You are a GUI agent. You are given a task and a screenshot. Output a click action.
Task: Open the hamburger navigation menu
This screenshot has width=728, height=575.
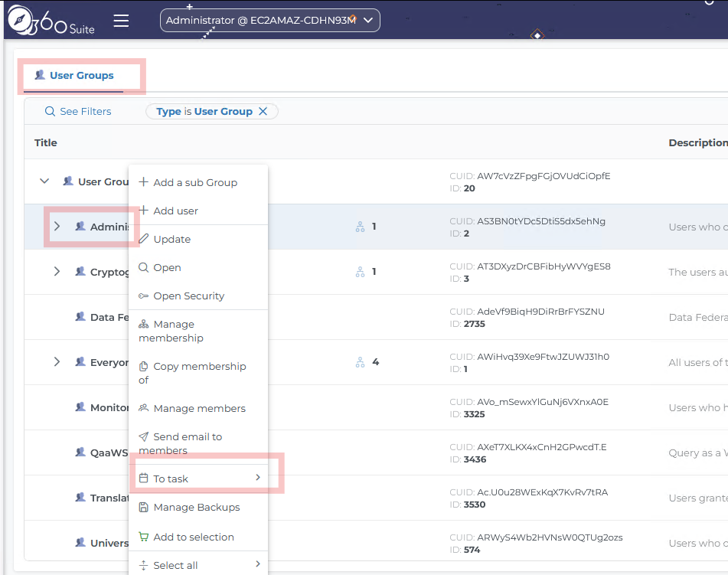pos(121,21)
